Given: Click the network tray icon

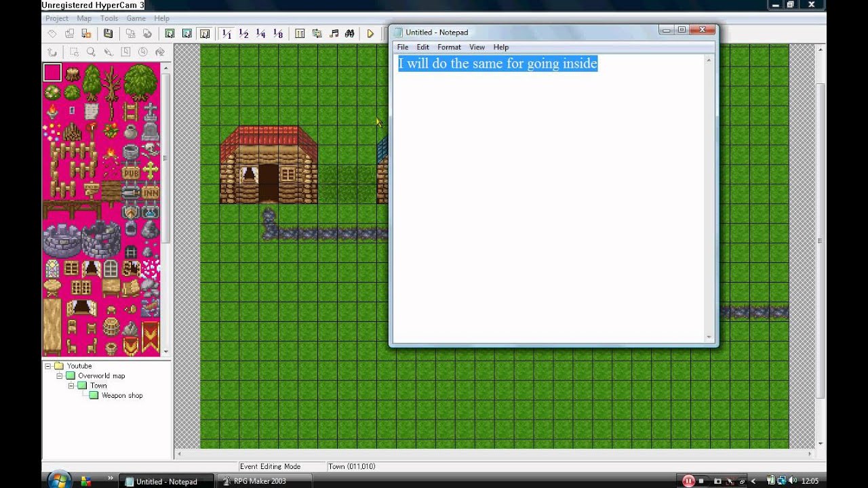Looking at the screenshot, I should click(x=783, y=481).
